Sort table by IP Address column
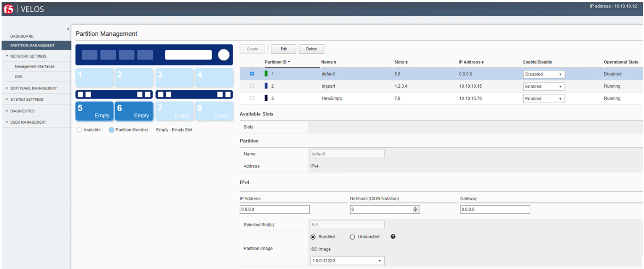The height and width of the screenshot is (269, 644). (x=471, y=62)
